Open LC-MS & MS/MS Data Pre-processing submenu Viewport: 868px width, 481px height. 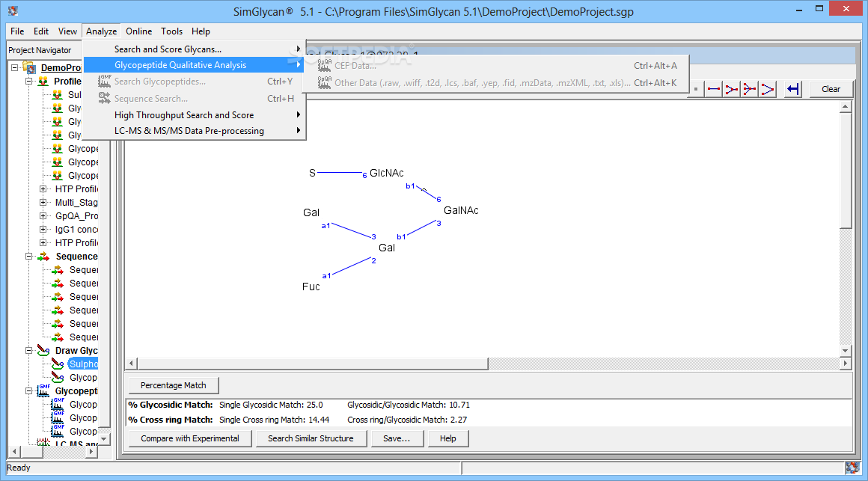pos(194,131)
